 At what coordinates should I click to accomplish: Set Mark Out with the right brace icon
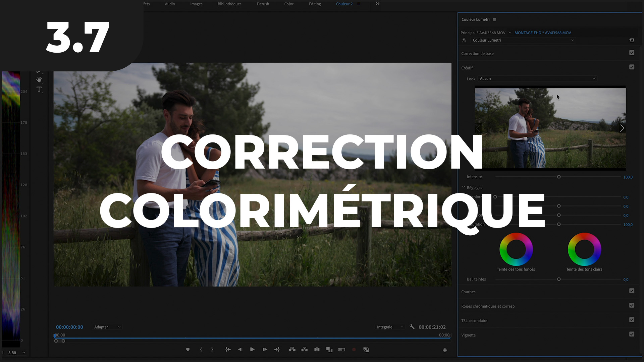[212, 350]
